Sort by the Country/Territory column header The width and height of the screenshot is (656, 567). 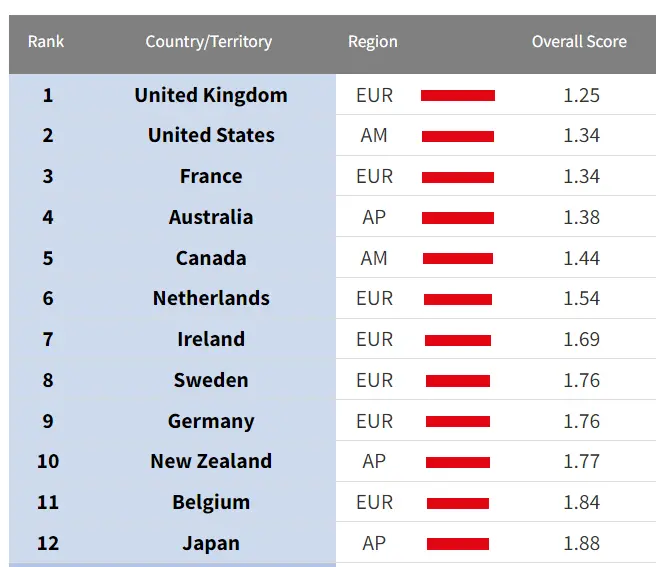(208, 42)
